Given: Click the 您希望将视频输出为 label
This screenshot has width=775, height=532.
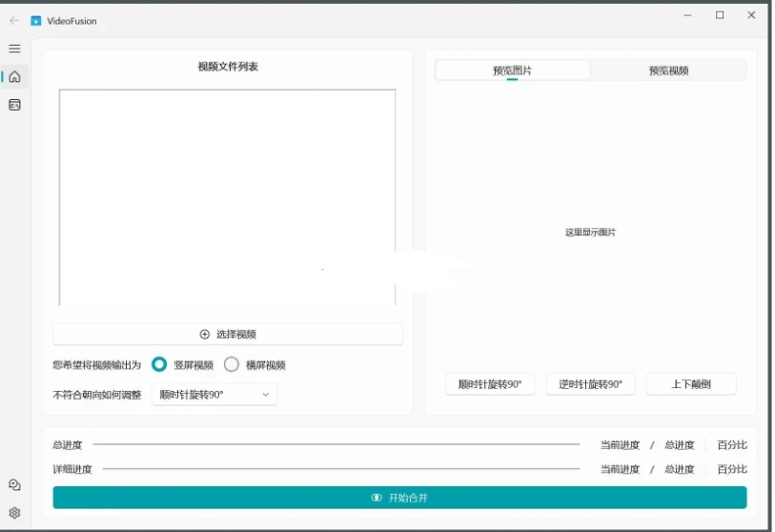Looking at the screenshot, I should click(97, 365).
